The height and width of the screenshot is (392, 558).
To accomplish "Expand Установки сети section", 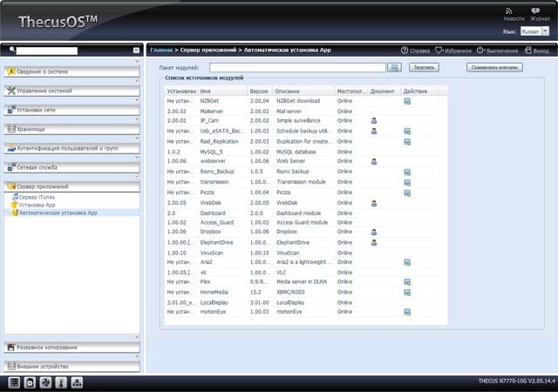I will [x=71, y=110].
